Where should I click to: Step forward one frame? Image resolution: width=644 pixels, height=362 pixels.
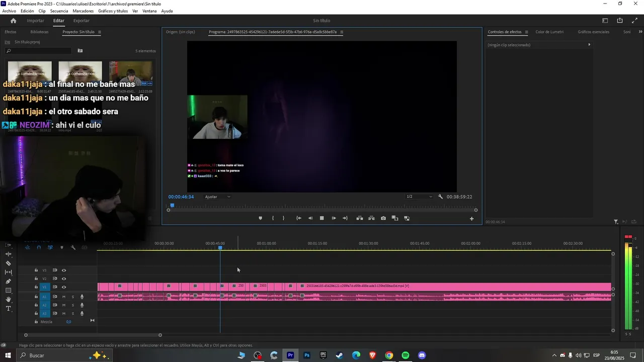click(334, 218)
